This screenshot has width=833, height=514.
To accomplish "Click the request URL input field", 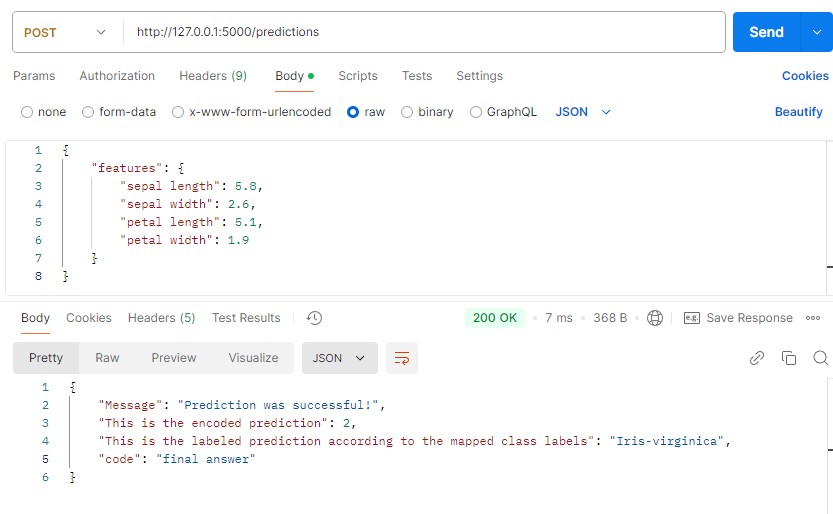I will (x=424, y=32).
